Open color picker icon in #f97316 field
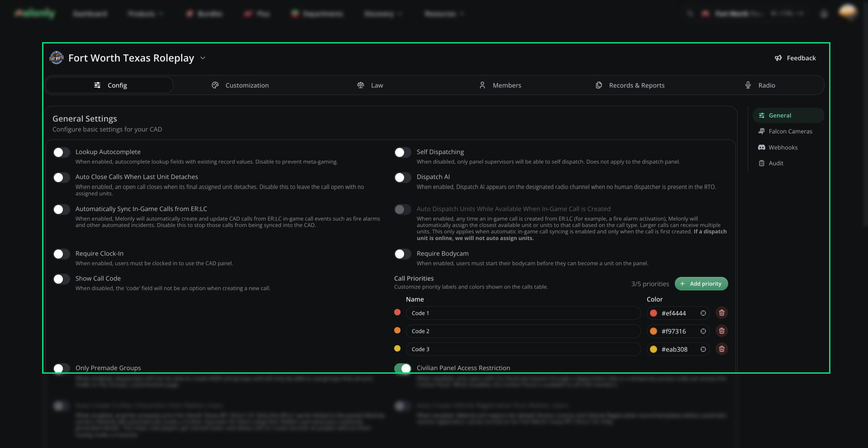Screen dimensions: 868x448 point(703,331)
